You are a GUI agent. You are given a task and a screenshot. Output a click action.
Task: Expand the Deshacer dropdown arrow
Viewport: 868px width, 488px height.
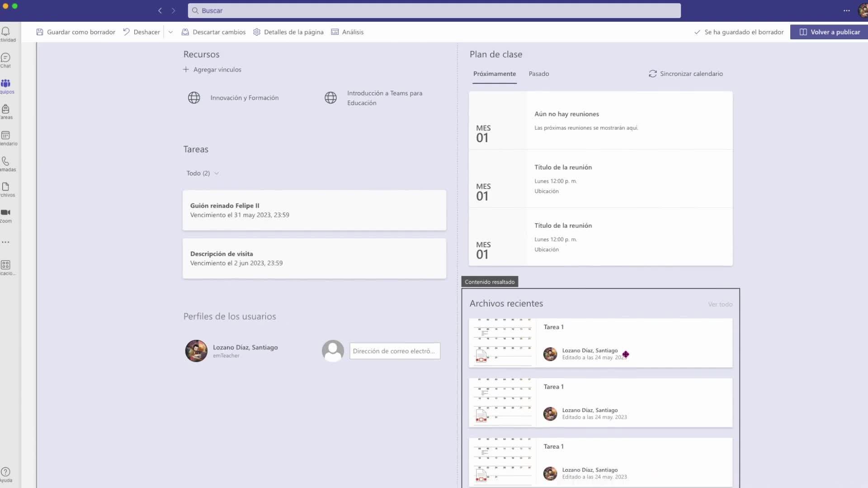click(170, 32)
